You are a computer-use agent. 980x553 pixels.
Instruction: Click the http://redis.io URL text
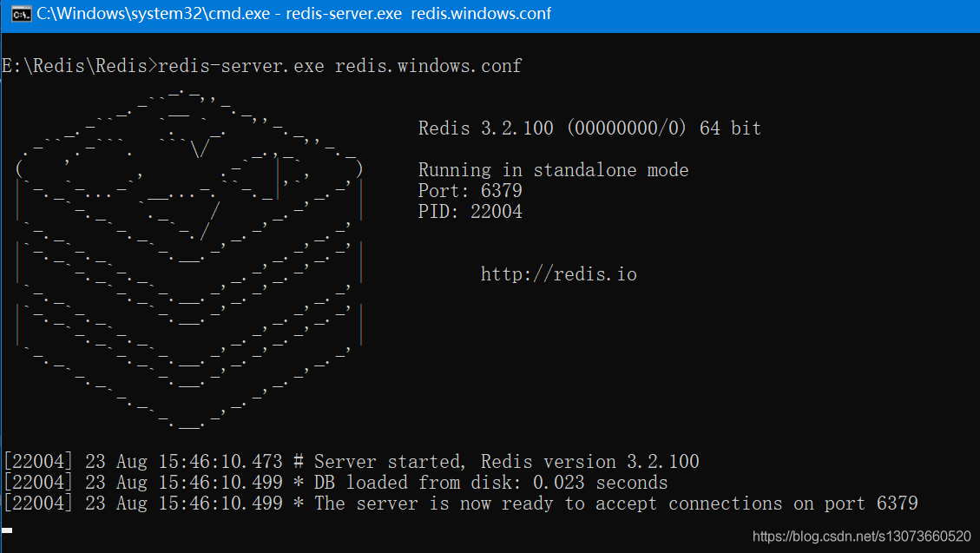pos(558,274)
